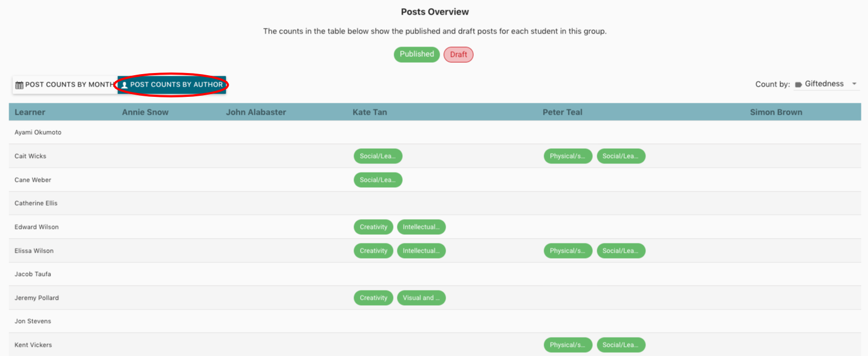868x356 pixels.
Task: Click the calendar icon on Post Counts by Month
Action: pyautogui.click(x=19, y=85)
